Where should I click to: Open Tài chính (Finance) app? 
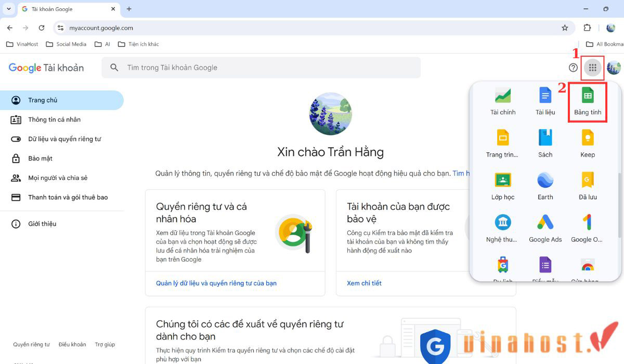click(503, 101)
